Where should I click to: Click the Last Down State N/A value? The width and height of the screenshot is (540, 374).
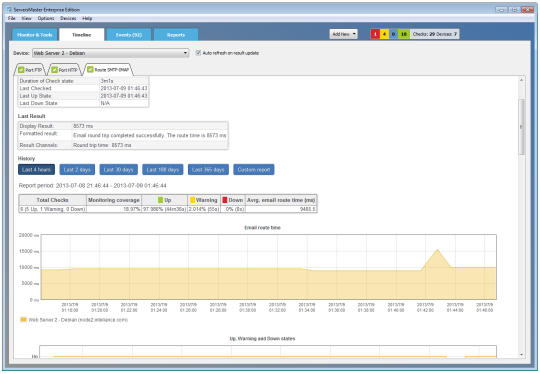(x=105, y=103)
